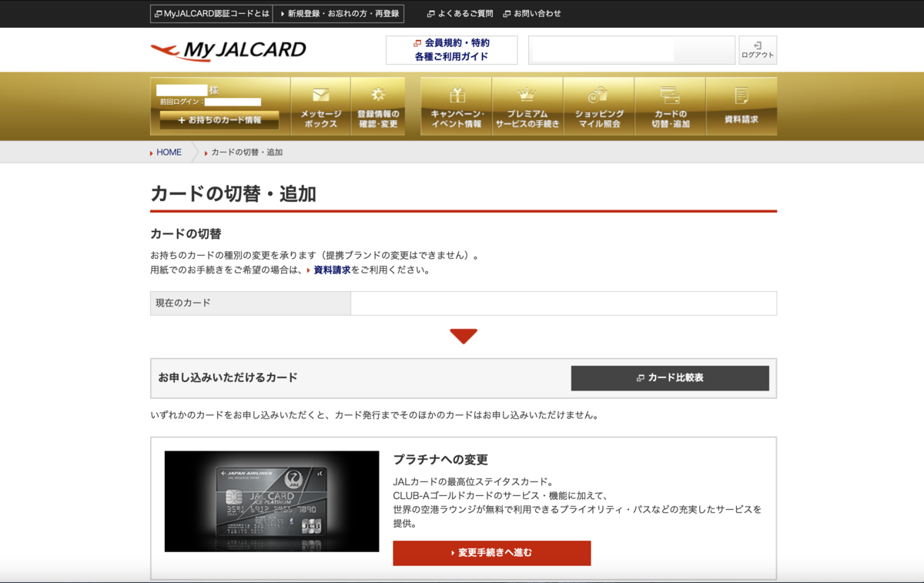Open ショッピングマイル照会 menu
Image resolution: width=924 pixels, height=583 pixels.
tap(599, 106)
